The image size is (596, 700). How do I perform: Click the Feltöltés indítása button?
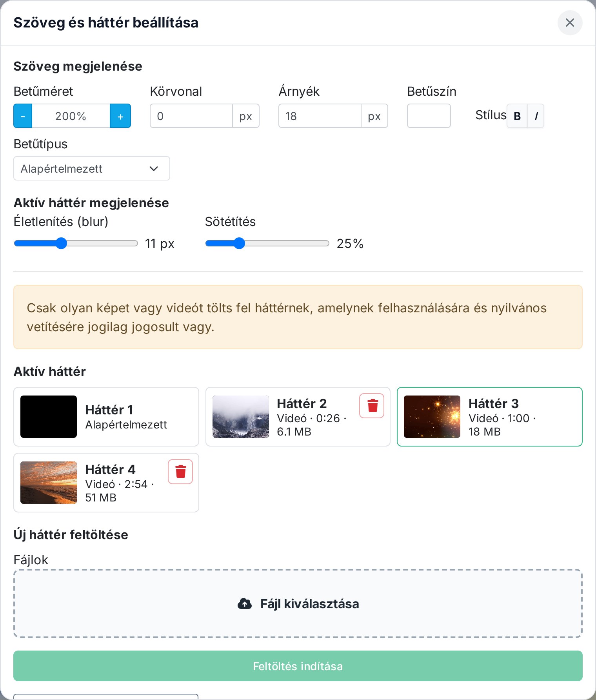point(298,666)
